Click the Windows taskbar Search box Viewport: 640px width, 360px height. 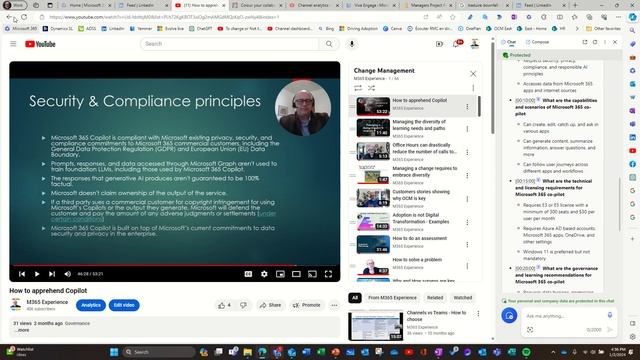tap(159, 352)
